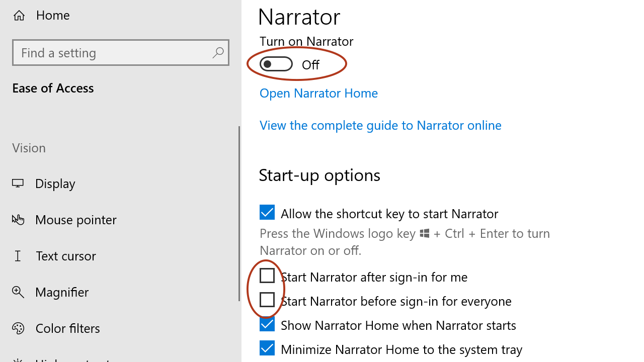The width and height of the screenshot is (644, 362).
Task: Click the Display monitor icon
Action: point(18,184)
